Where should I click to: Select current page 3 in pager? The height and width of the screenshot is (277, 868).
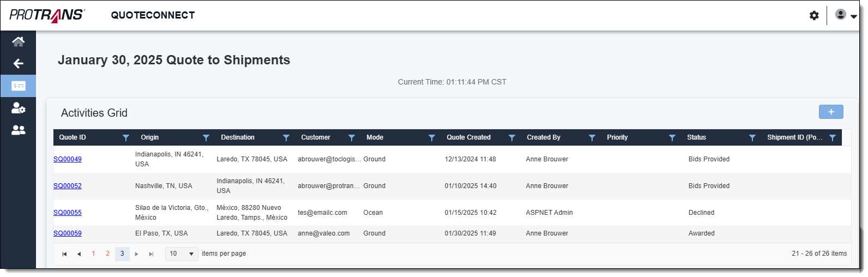[122, 254]
